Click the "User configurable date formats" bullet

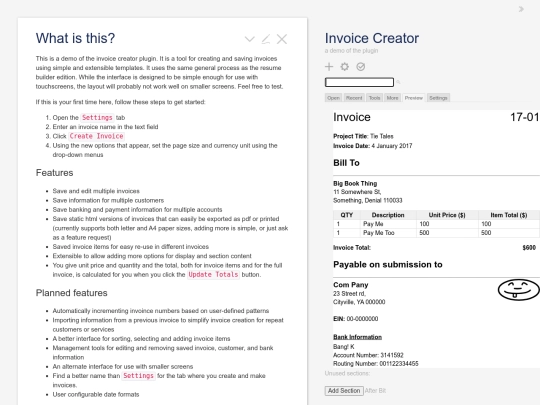96,394
